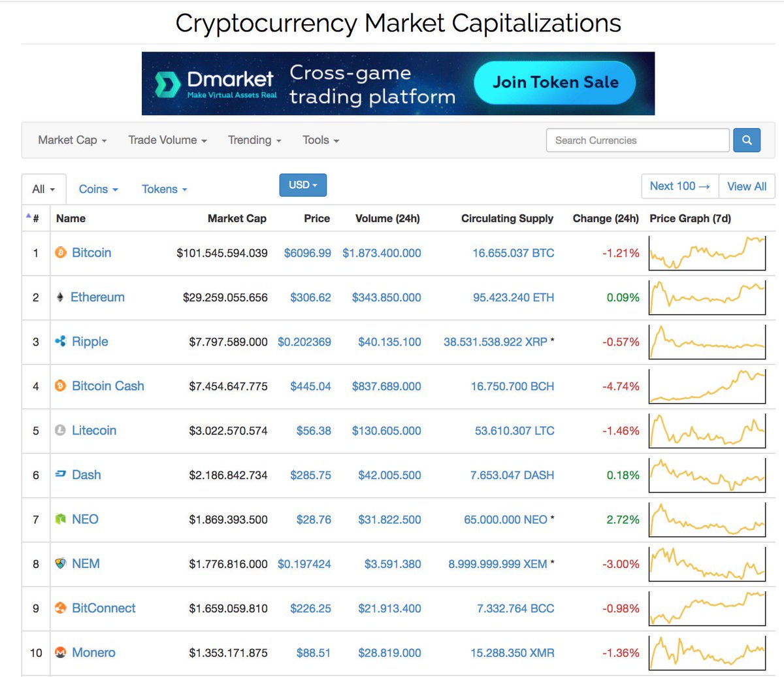Click the NEM logo icon
Screen dimensions: 784x677
[61, 563]
